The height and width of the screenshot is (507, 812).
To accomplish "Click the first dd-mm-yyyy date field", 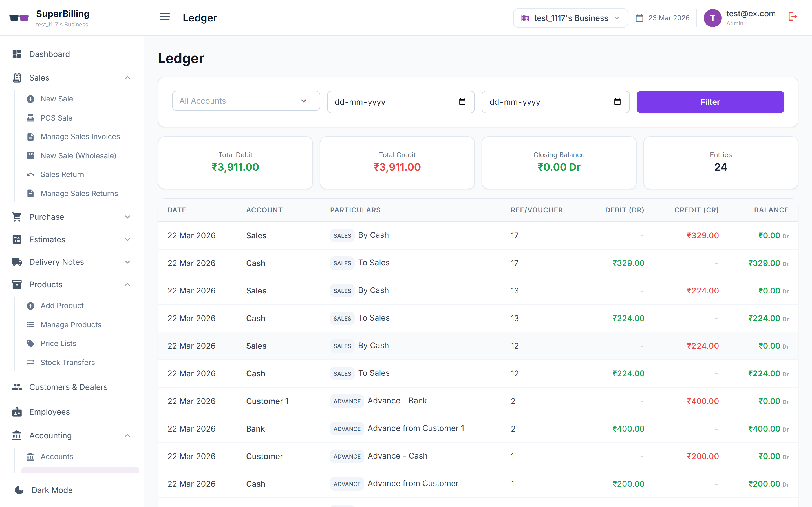I will point(386,102).
